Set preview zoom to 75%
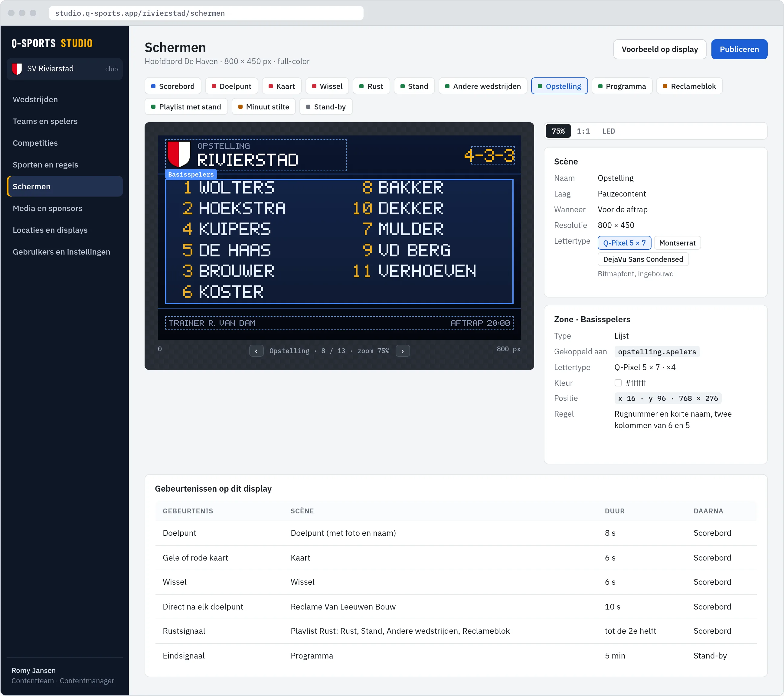This screenshot has height=696, width=784. (x=558, y=131)
